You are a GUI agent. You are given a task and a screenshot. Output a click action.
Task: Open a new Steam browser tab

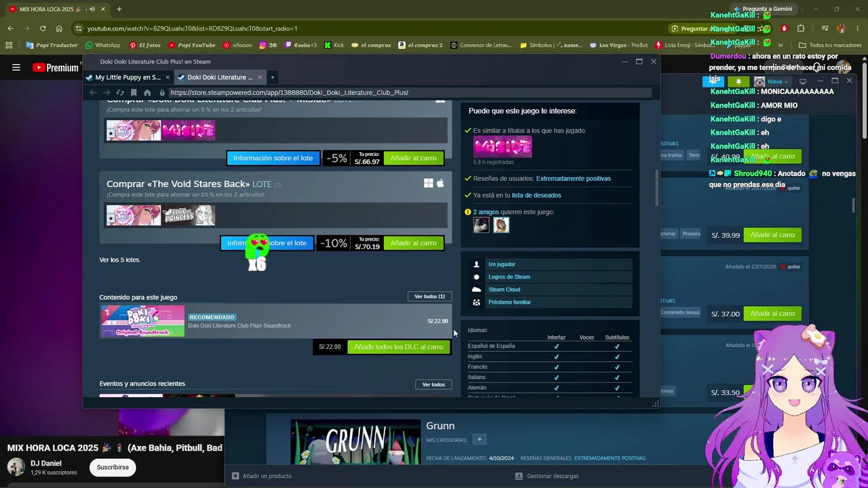pos(272,77)
